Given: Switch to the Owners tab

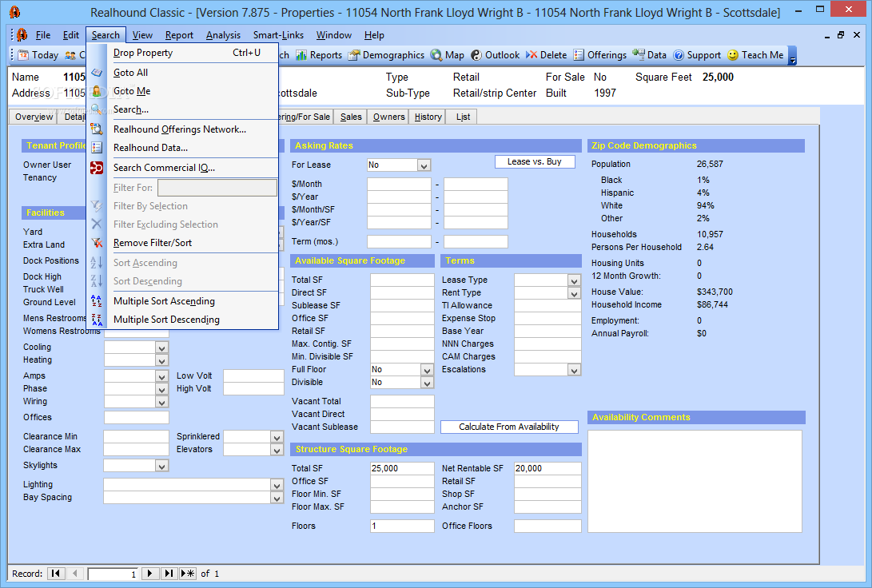Looking at the screenshot, I should click(388, 117).
